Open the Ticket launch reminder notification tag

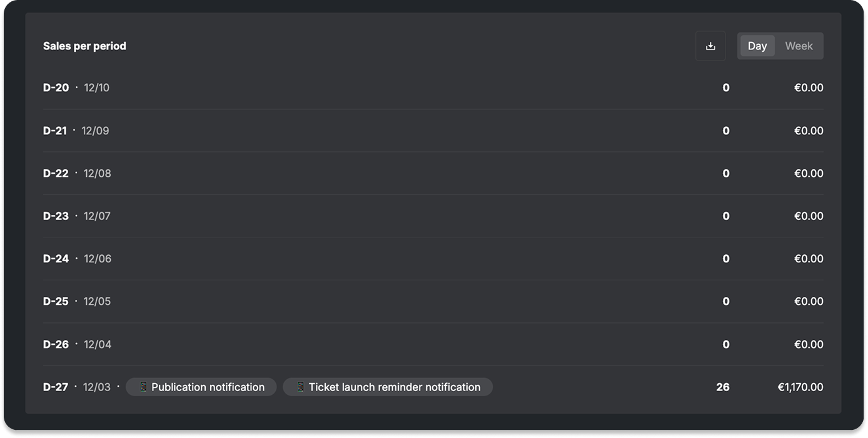pyautogui.click(x=388, y=387)
